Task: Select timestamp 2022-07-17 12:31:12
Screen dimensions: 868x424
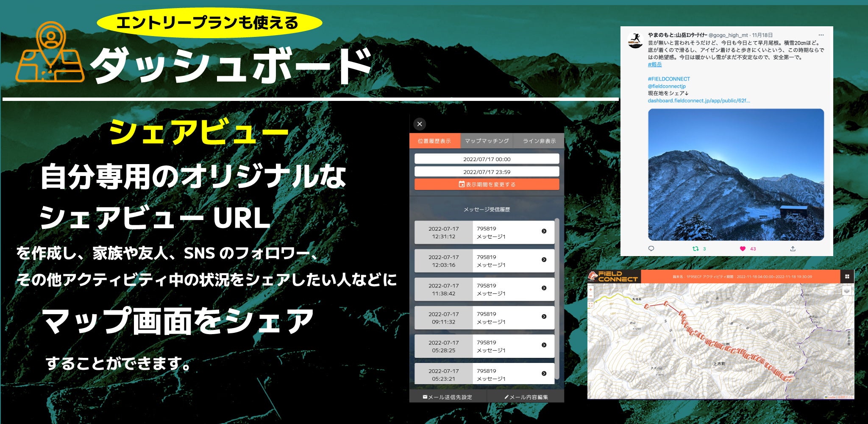Action: tap(443, 232)
